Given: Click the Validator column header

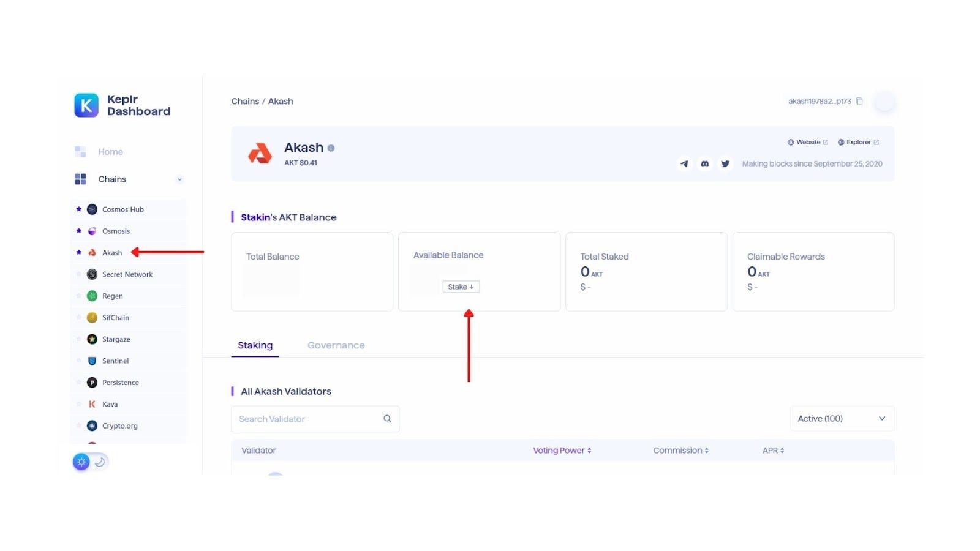Looking at the screenshot, I should (258, 451).
